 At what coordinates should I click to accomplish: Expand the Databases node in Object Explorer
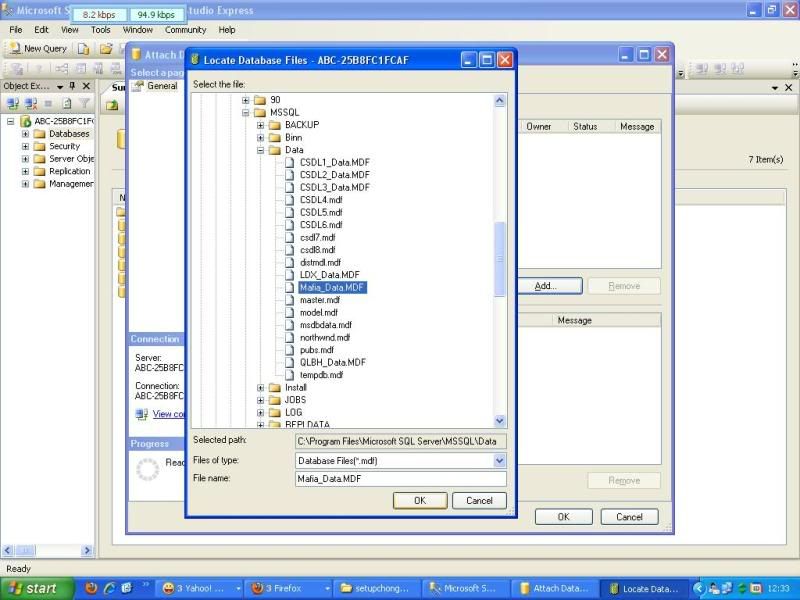[25, 134]
